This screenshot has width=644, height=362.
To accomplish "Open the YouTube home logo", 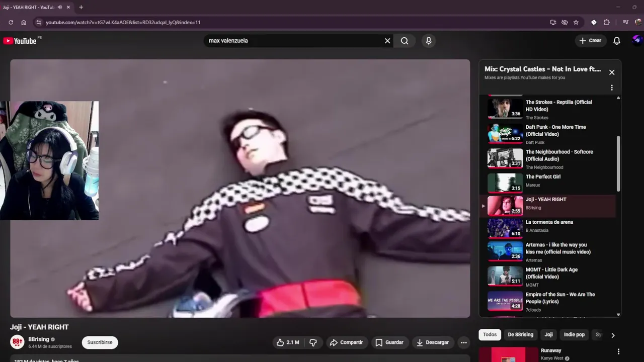I will click(20, 41).
